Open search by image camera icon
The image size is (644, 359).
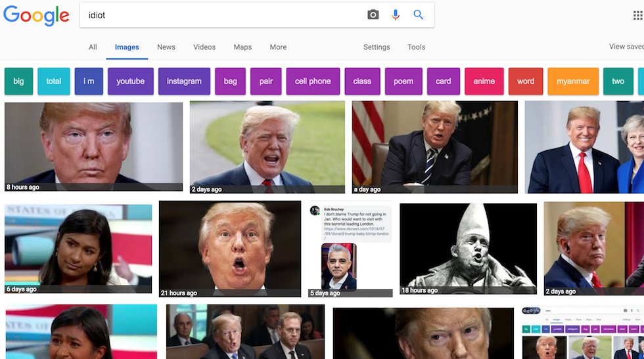373,15
